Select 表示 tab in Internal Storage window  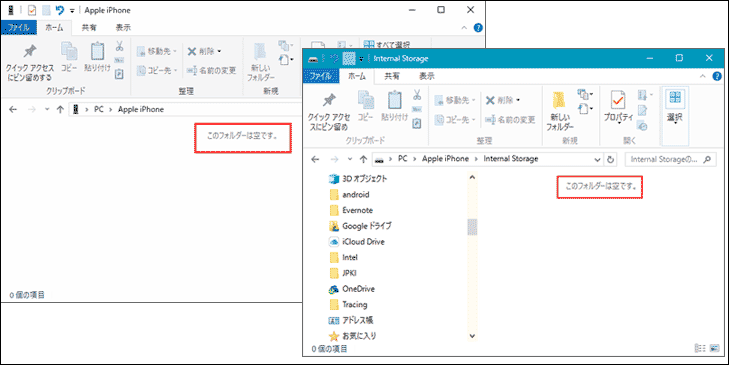[426, 76]
